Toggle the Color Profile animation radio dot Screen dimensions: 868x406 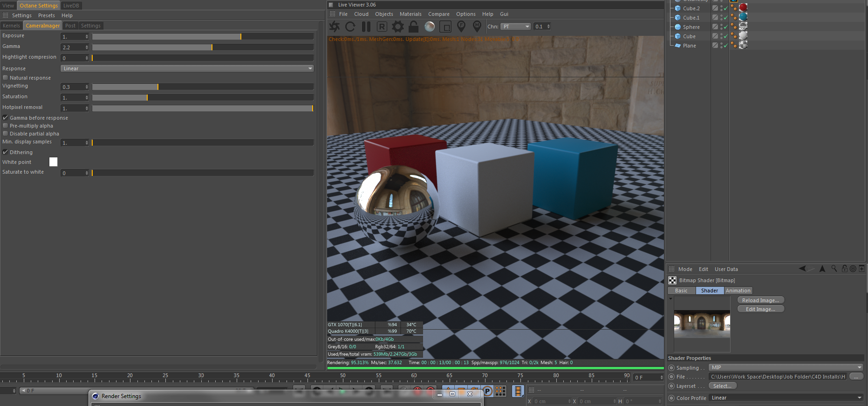(671, 398)
